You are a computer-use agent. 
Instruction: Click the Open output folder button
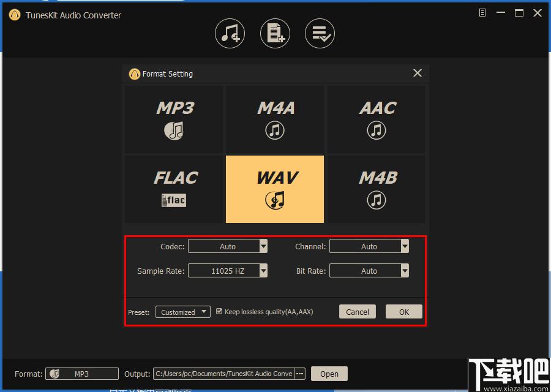click(x=329, y=374)
